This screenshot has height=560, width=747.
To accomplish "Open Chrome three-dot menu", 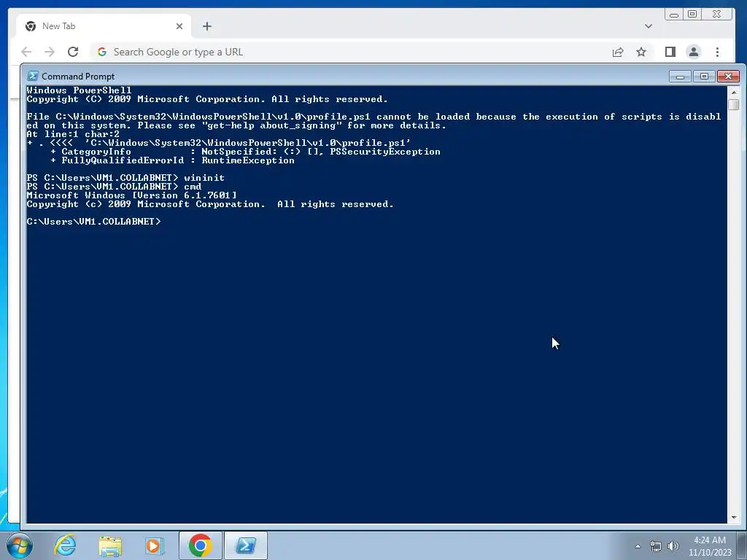I will pyautogui.click(x=718, y=52).
